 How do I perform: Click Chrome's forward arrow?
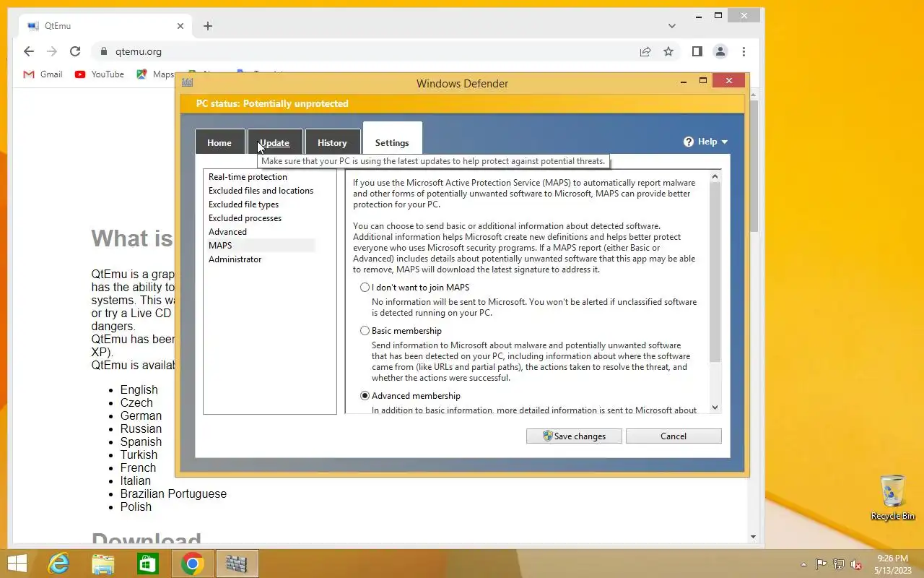pos(51,51)
